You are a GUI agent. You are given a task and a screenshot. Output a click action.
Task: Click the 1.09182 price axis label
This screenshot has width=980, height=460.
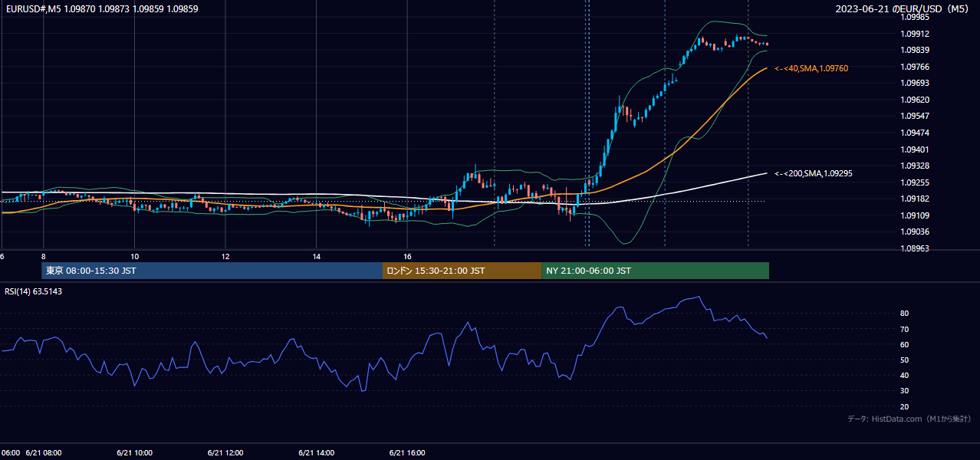(916, 199)
